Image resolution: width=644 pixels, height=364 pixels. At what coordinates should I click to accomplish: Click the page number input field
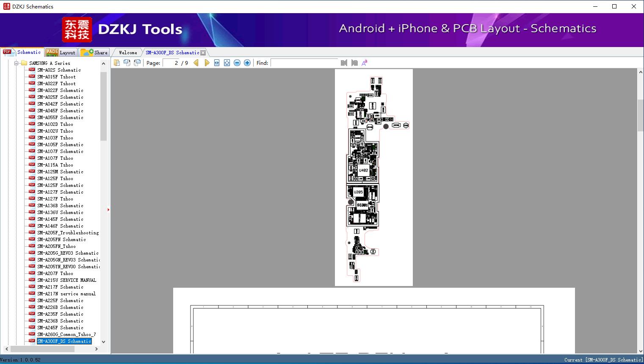click(x=171, y=63)
